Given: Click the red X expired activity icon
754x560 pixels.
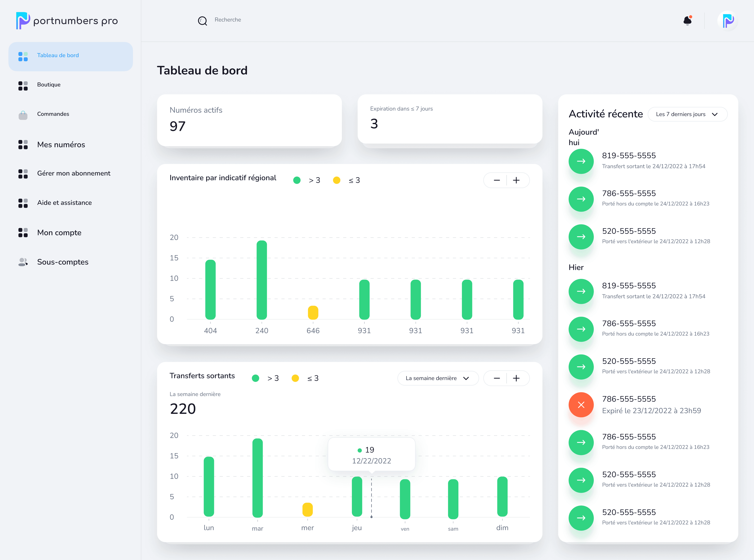Looking at the screenshot, I should pyautogui.click(x=581, y=405).
